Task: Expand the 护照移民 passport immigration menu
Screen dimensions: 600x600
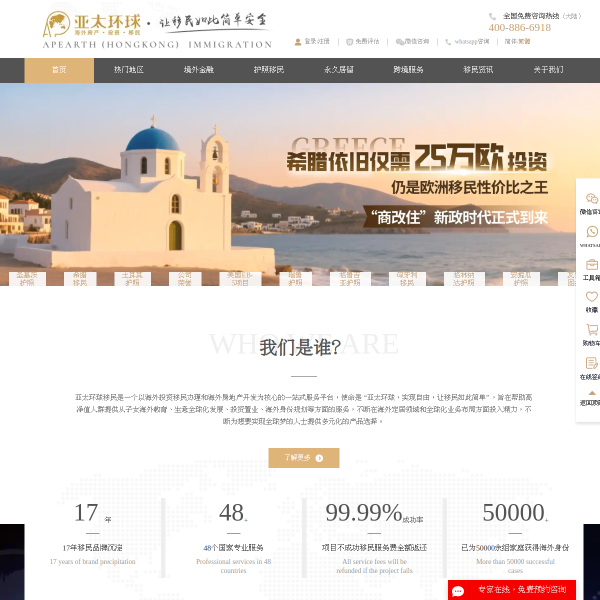Action: click(x=269, y=70)
